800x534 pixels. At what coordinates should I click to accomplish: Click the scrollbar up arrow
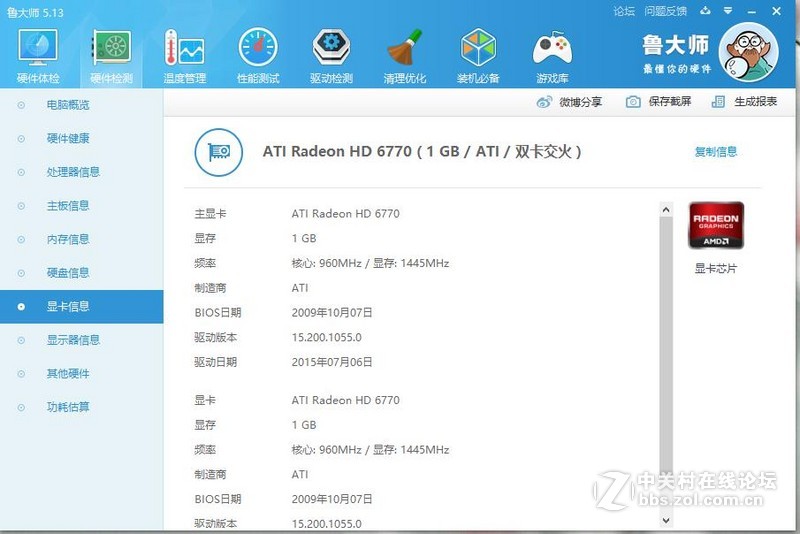(665, 209)
